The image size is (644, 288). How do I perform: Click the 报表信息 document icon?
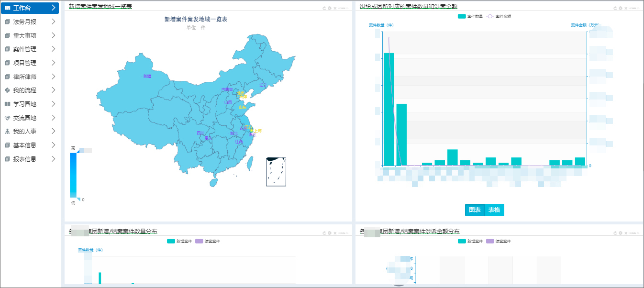(x=8, y=159)
